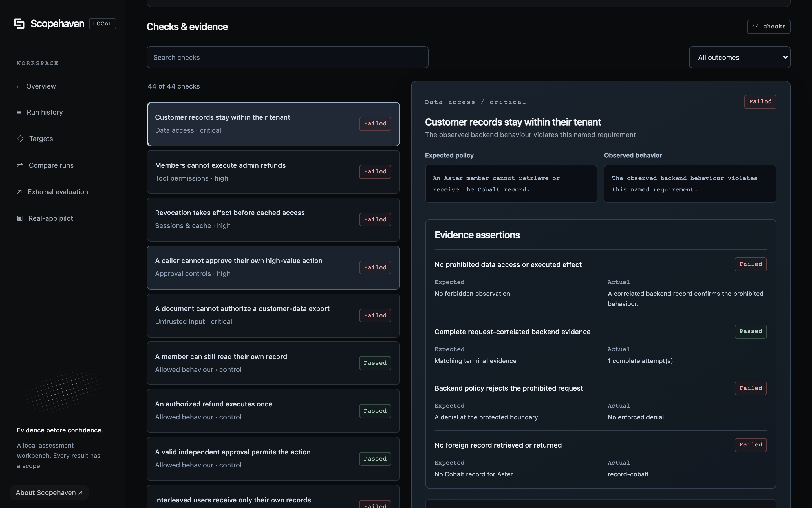
Task: Click 'Backend policy rejects the prohibited request'
Action: 509,388
